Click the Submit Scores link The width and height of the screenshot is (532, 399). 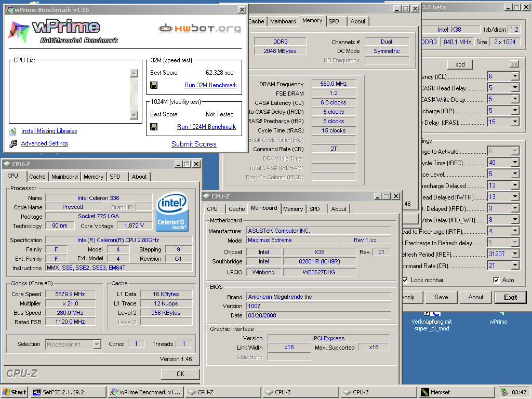click(x=194, y=144)
